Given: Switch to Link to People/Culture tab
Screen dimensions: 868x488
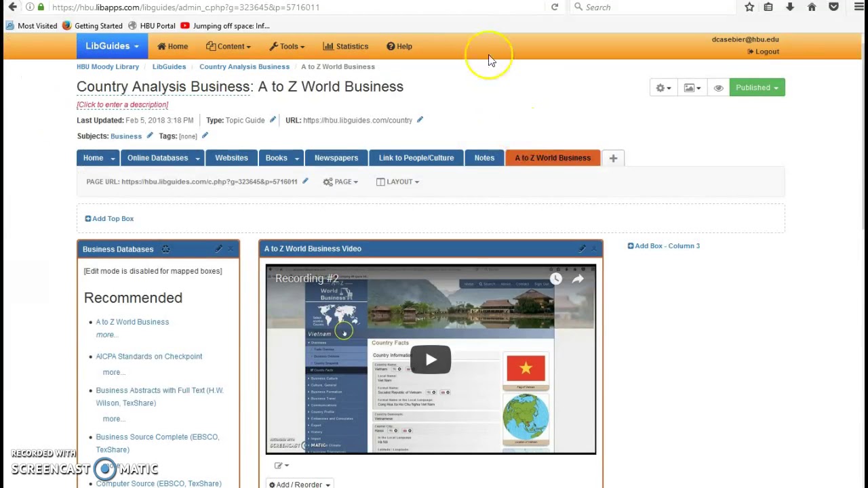Looking at the screenshot, I should (x=416, y=158).
